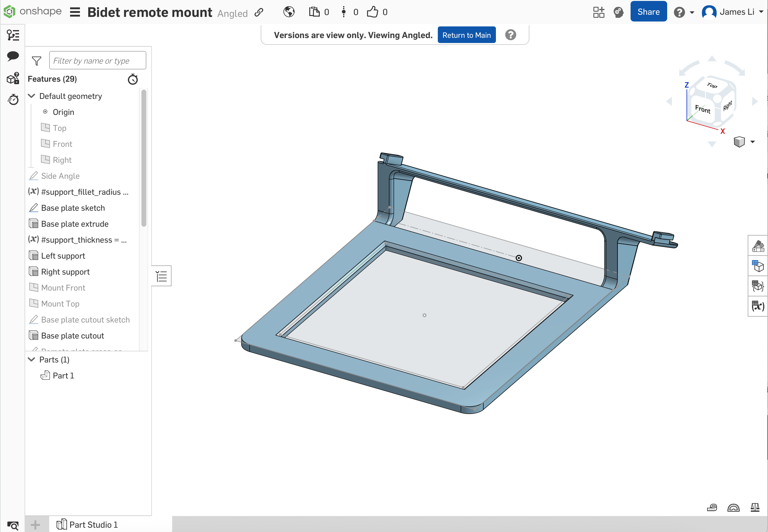Viewport: 768px width, 532px height.
Task: Open Mass properties scale icon
Action: click(755, 508)
